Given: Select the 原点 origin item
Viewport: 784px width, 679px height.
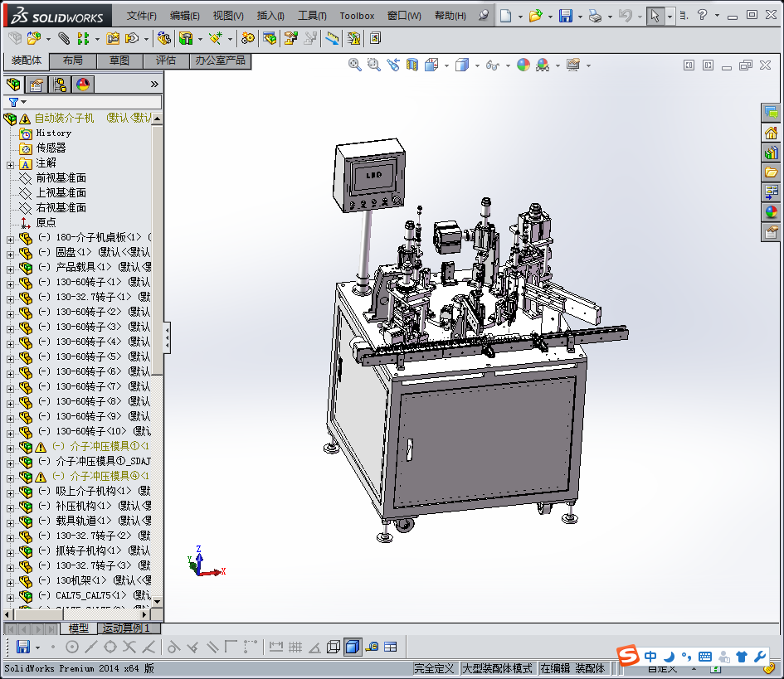Looking at the screenshot, I should tap(46, 222).
